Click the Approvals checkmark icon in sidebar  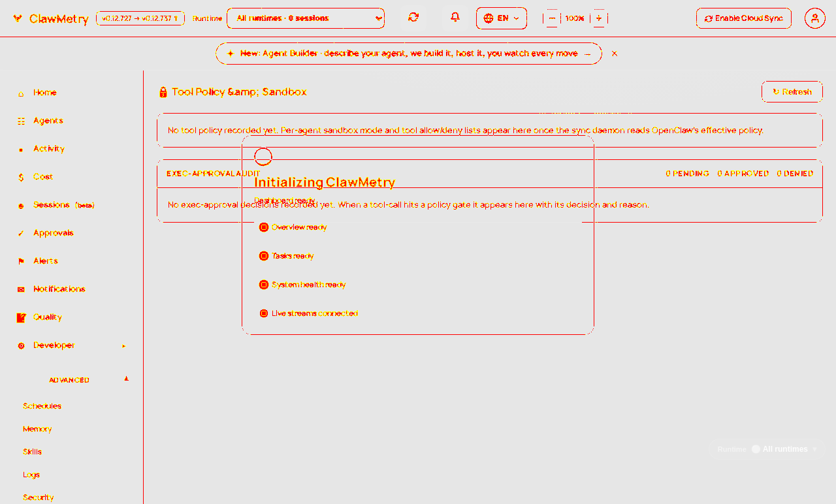coord(21,234)
